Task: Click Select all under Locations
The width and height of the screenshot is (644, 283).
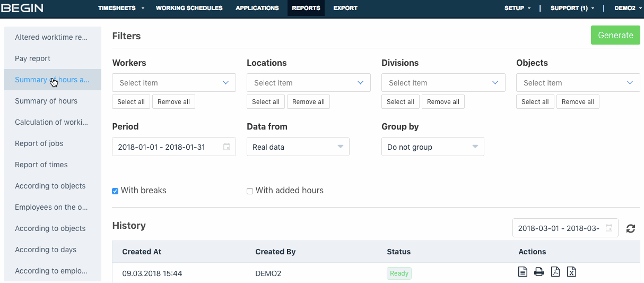Action: coord(265,102)
